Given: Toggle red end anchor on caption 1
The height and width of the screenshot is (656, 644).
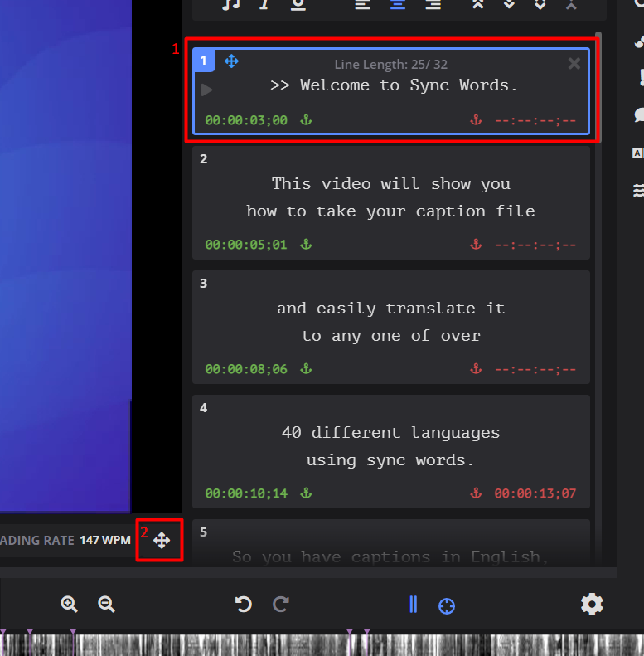Looking at the screenshot, I should pos(476,120).
